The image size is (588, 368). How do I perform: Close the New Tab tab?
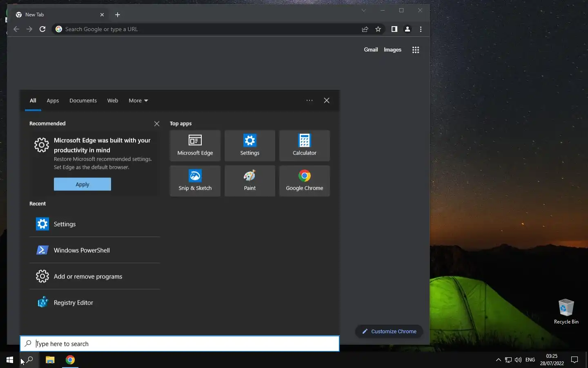(102, 15)
